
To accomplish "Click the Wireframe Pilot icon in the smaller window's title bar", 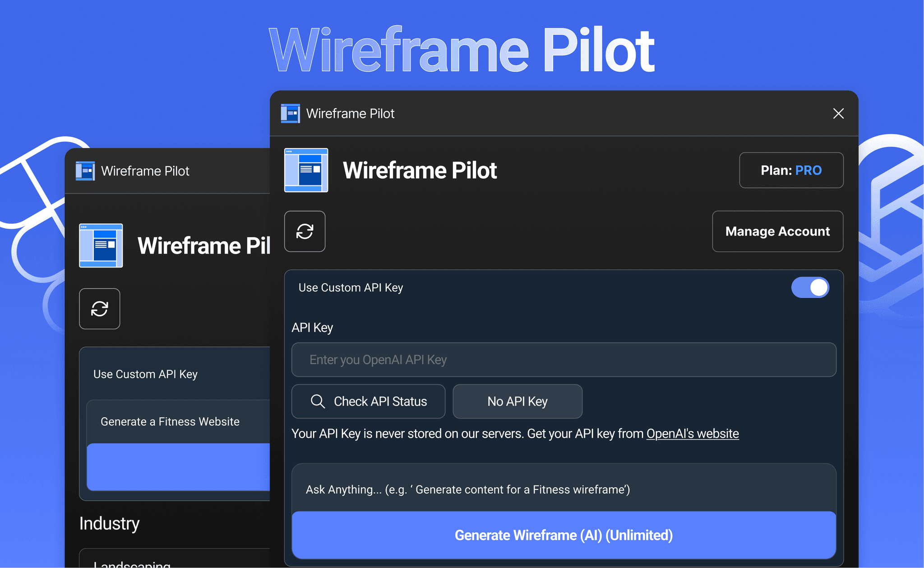I will (86, 171).
